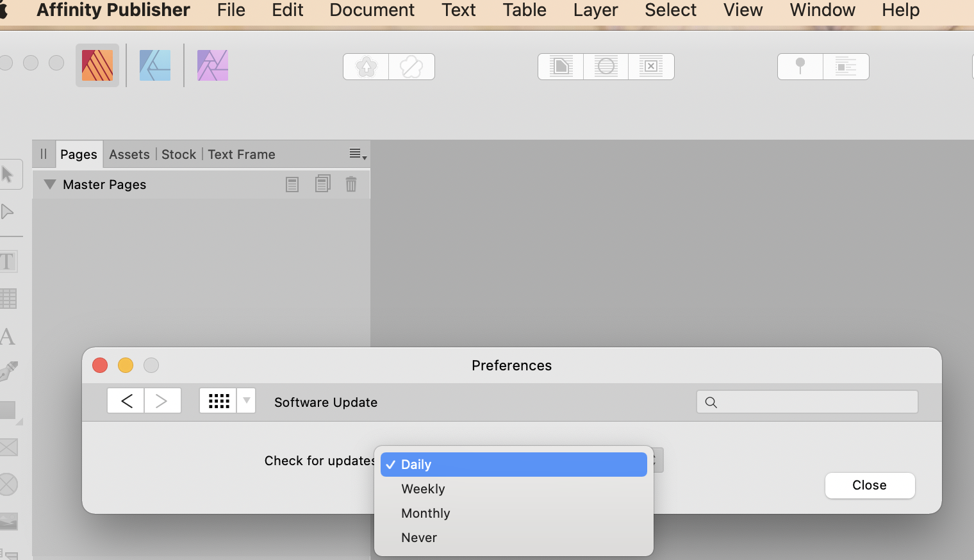974x560 pixels.
Task: Open the Layer menu
Action: [596, 10]
